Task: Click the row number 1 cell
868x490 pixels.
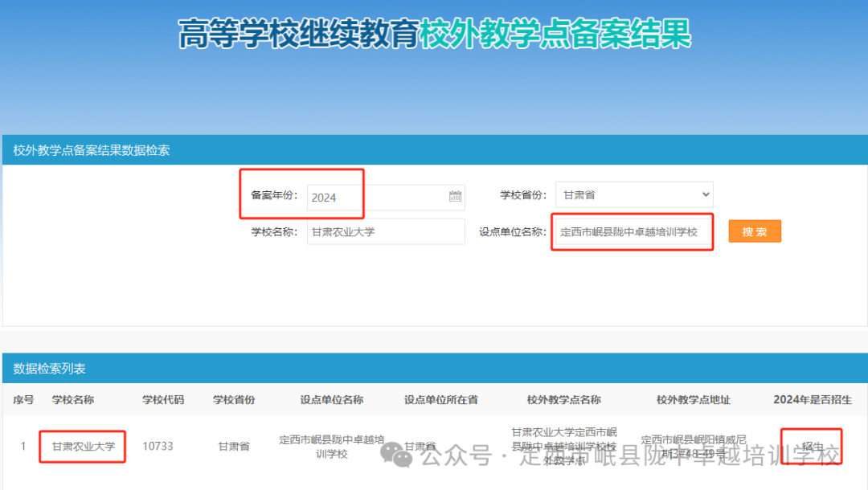Action: tap(23, 447)
